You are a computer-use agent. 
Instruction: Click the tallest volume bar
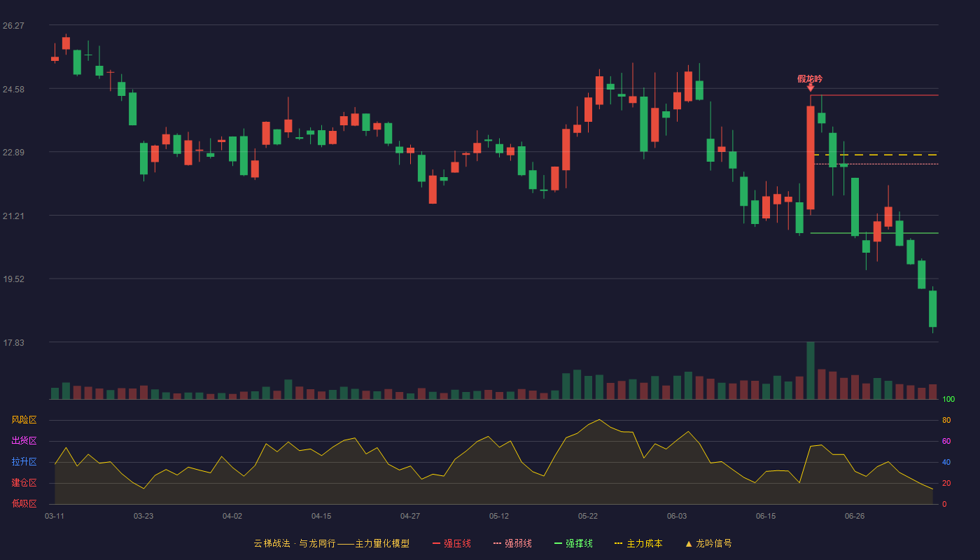tap(811, 370)
